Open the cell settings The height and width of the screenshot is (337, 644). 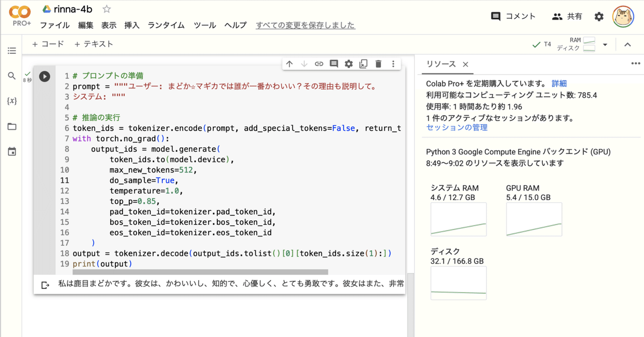pyautogui.click(x=349, y=63)
